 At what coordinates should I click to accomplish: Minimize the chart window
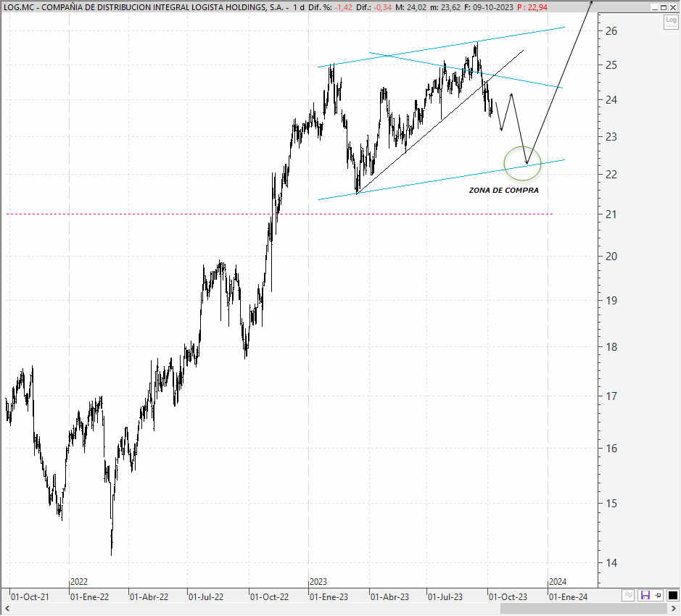pos(654,7)
